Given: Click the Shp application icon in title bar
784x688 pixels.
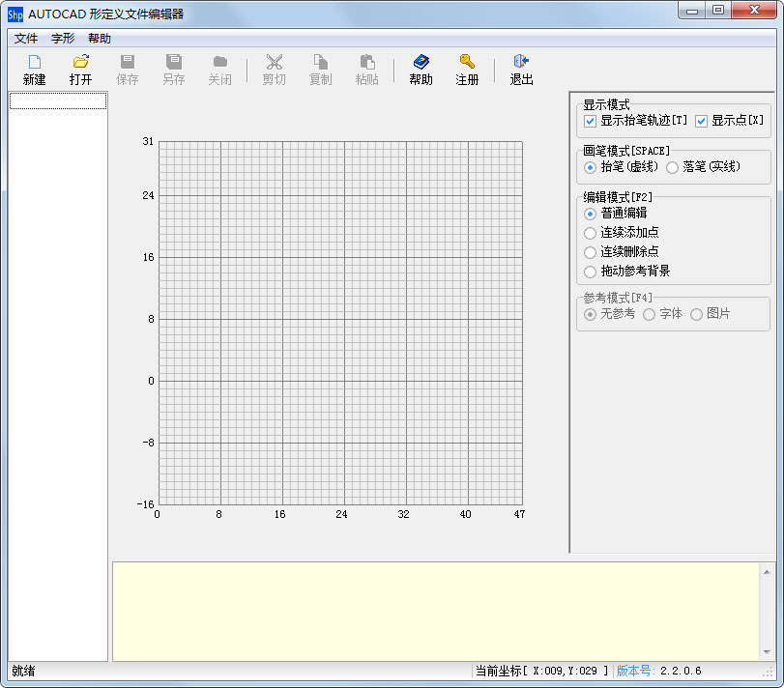Looking at the screenshot, I should pyautogui.click(x=15, y=14).
